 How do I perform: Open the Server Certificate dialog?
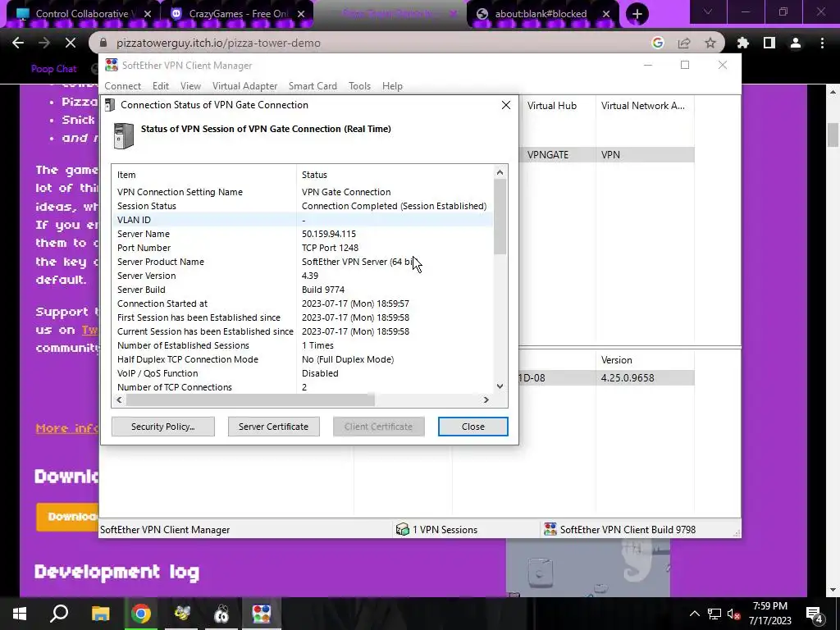[273, 427]
